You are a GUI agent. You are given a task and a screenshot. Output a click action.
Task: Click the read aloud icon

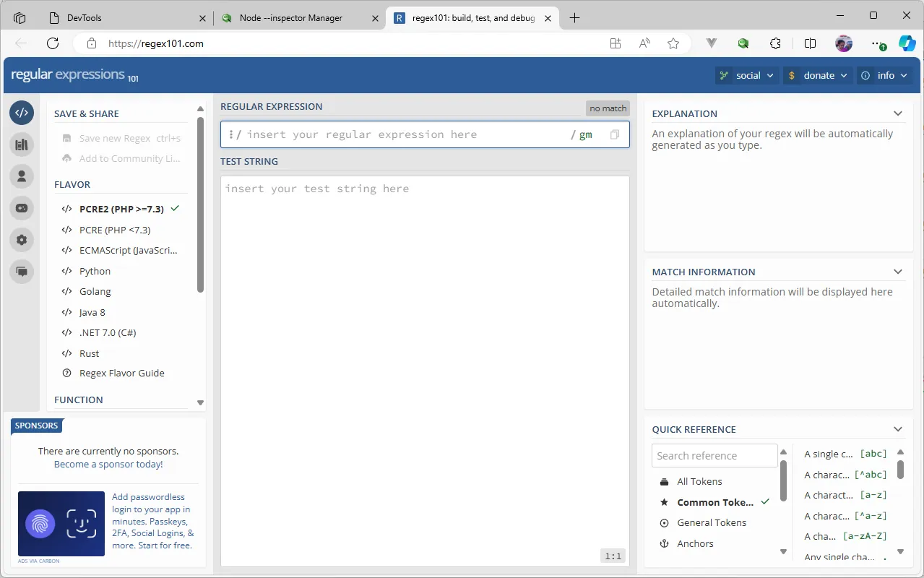644,43
